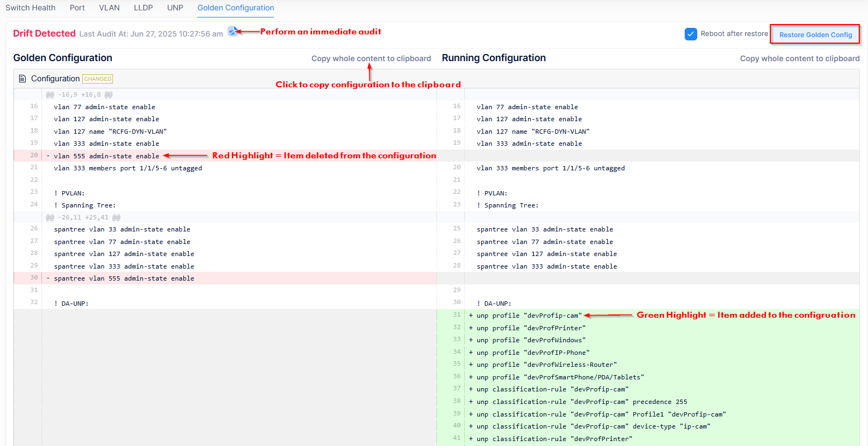Open the UNP tab

click(x=175, y=8)
